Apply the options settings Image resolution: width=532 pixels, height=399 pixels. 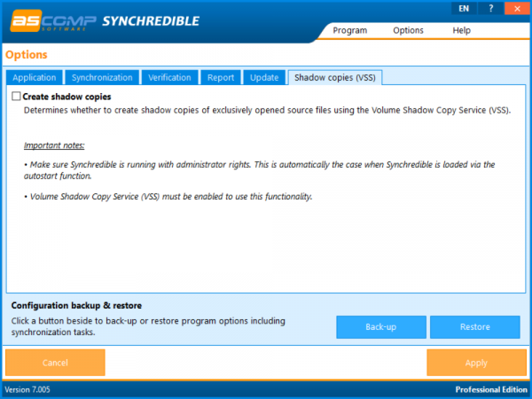476,363
